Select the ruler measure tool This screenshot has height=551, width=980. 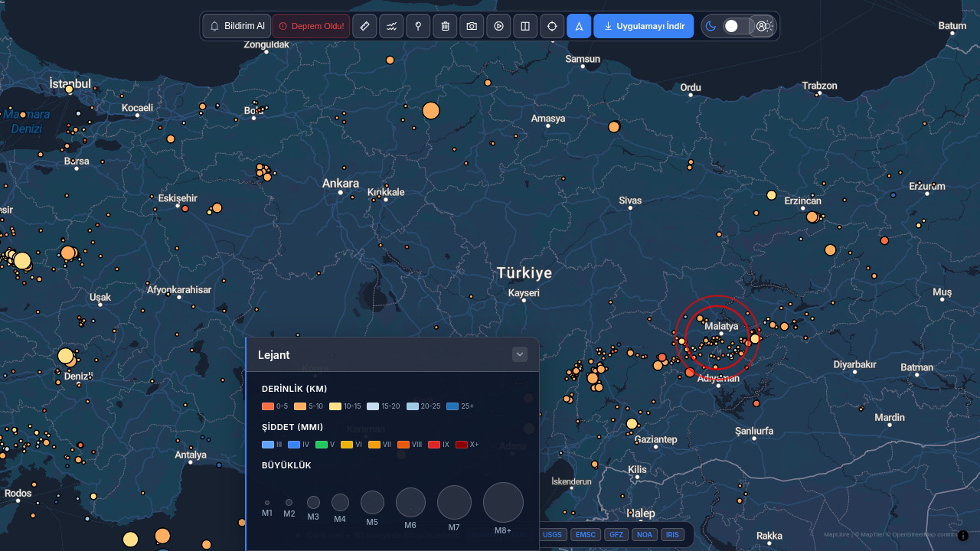pos(365,26)
